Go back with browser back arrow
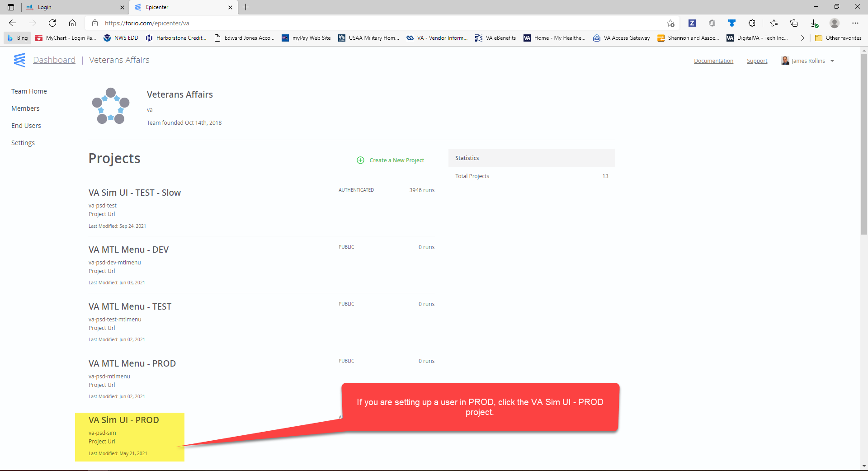Screen dimensions: 868x471 click(13, 23)
